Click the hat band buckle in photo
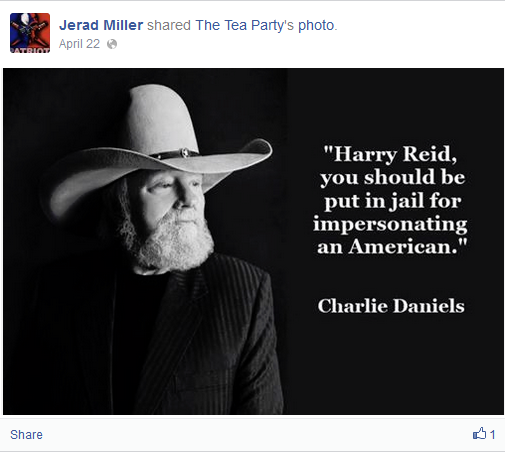505x452 pixels. pos(184,153)
